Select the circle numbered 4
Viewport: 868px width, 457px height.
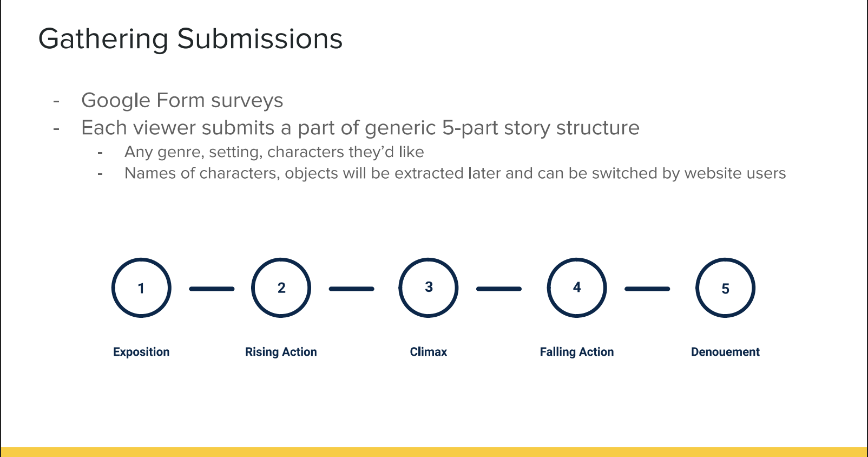tap(577, 288)
